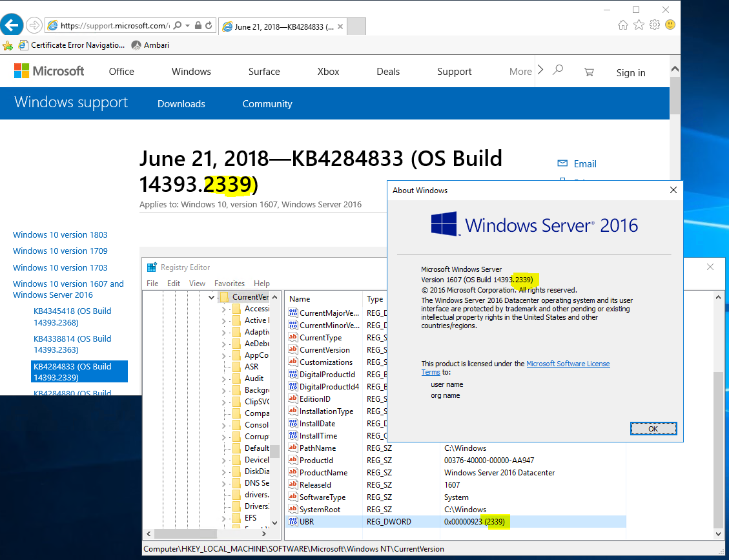Viewport: 729px width, 560px height.
Task: Select the UBR registry value
Action: pyautogui.click(x=456, y=522)
